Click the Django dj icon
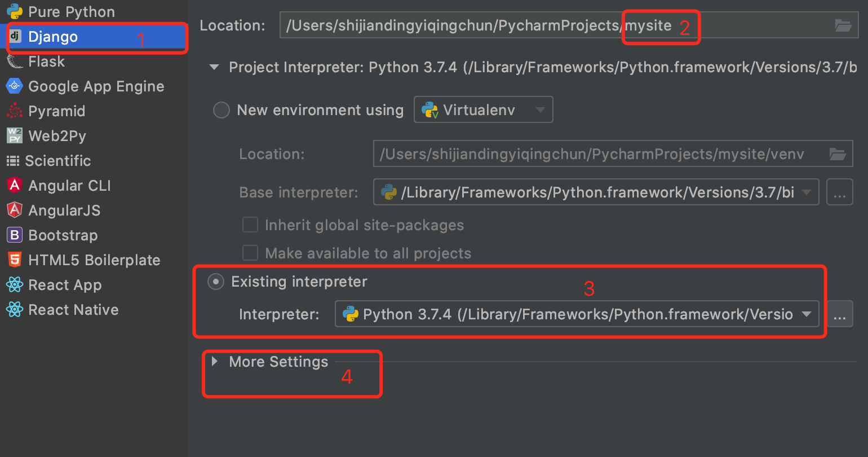Viewport: 868px width, 457px height. click(x=15, y=37)
